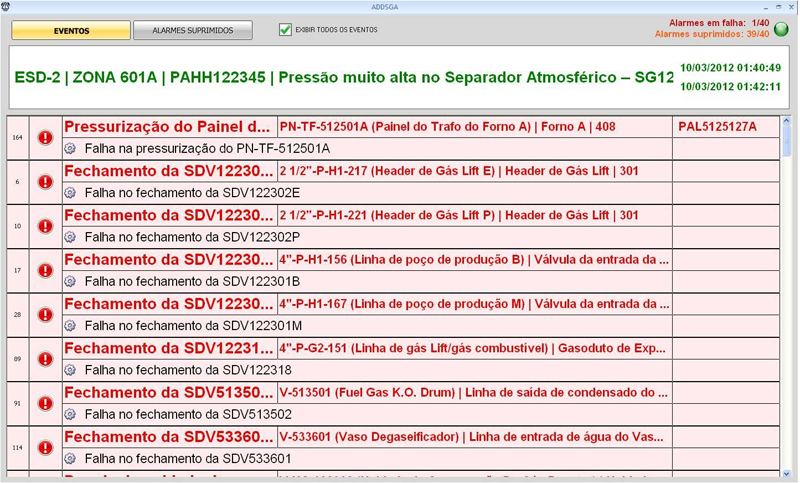Screen dimensions: 800x483
Task: Click gear icon beside Falha no fechamento da SDV122301B
Action: (x=70, y=282)
